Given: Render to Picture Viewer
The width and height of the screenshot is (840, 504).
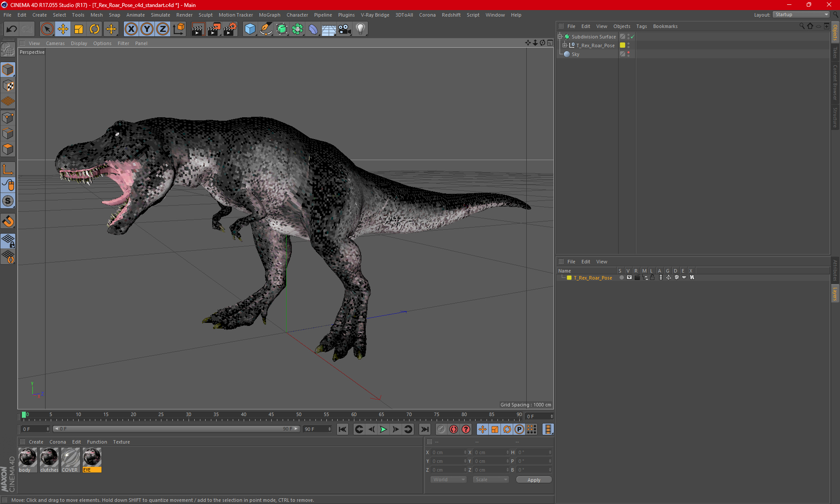Looking at the screenshot, I should pyautogui.click(x=214, y=29).
